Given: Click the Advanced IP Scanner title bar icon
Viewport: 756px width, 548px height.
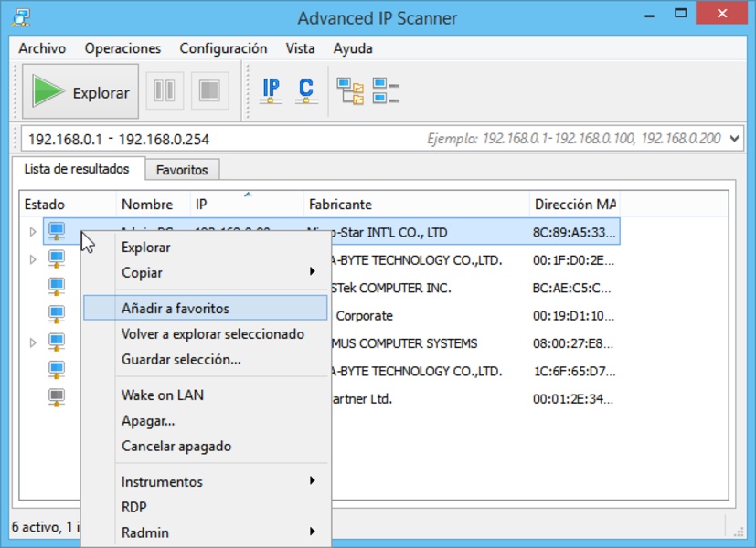Looking at the screenshot, I should pos(23,17).
